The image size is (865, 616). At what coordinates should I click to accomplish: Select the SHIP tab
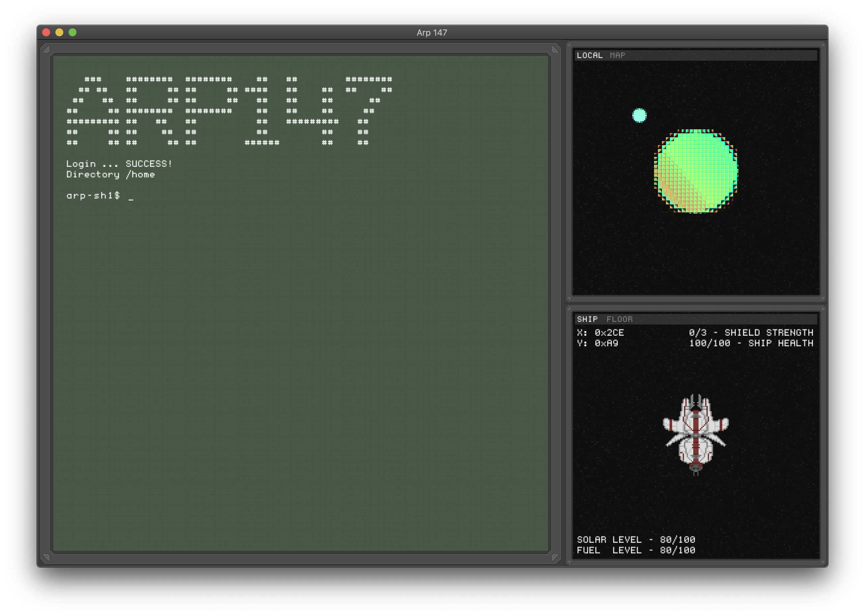point(587,320)
